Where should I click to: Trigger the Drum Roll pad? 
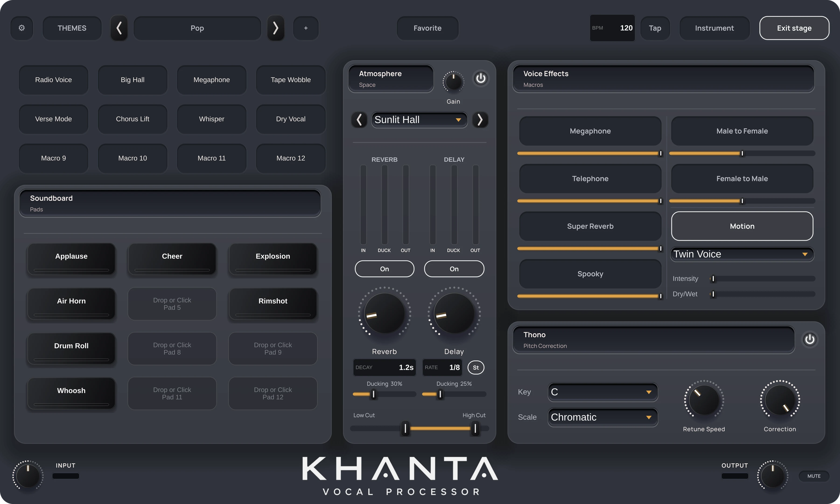tap(71, 348)
